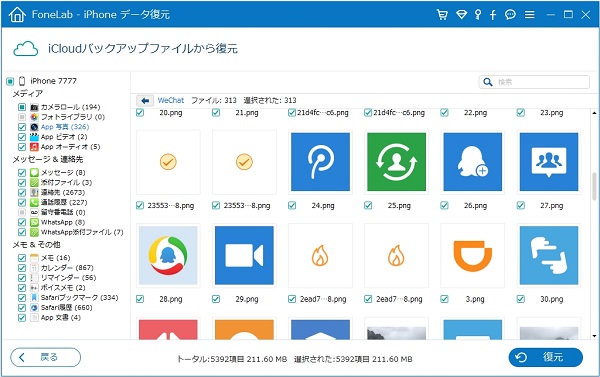Click the 復元 recover button
Viewport: 600px width, 377px height.
click(546, 357)
